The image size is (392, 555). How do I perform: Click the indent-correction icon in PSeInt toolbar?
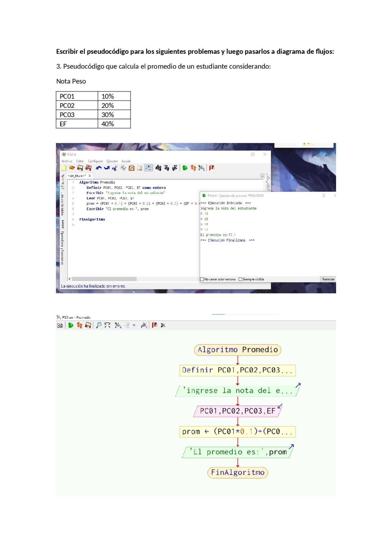pyautogui.click(x=140, y=168)
